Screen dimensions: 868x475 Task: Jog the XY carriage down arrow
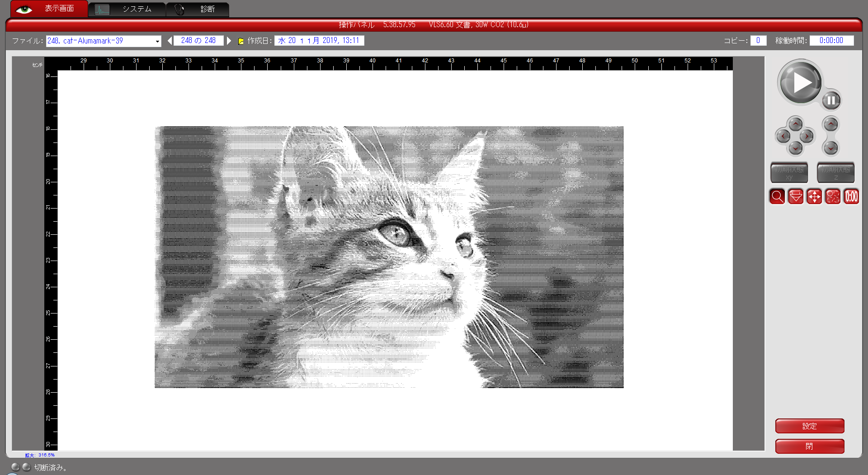(x=795, y=148)
